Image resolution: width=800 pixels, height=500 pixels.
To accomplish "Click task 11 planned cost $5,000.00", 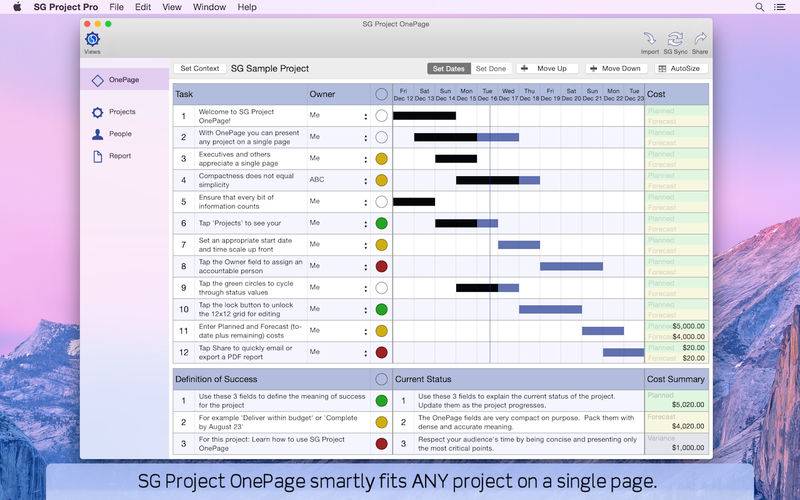I will tap(688, 326).
